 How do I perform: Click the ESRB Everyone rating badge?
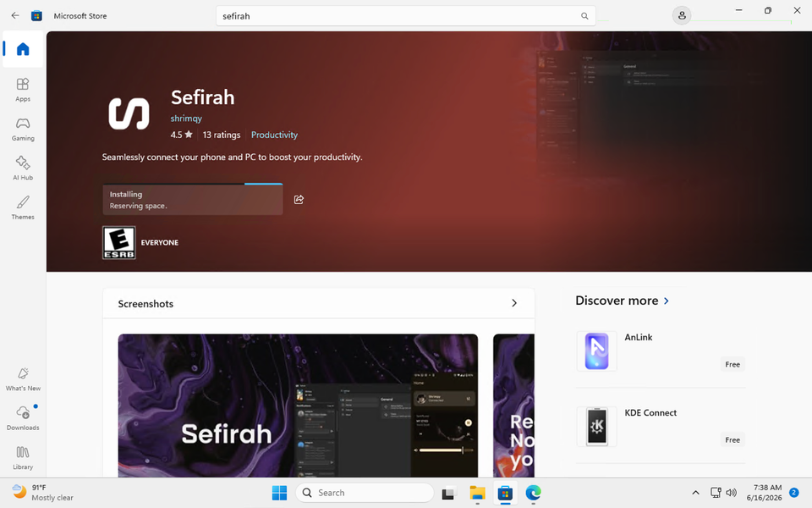119,243
